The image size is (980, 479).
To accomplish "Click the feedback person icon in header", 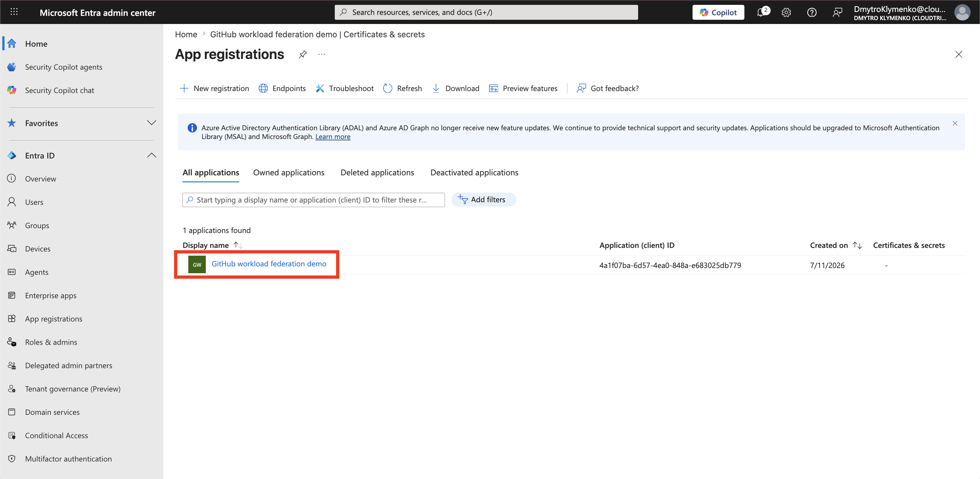I will 837,12.
